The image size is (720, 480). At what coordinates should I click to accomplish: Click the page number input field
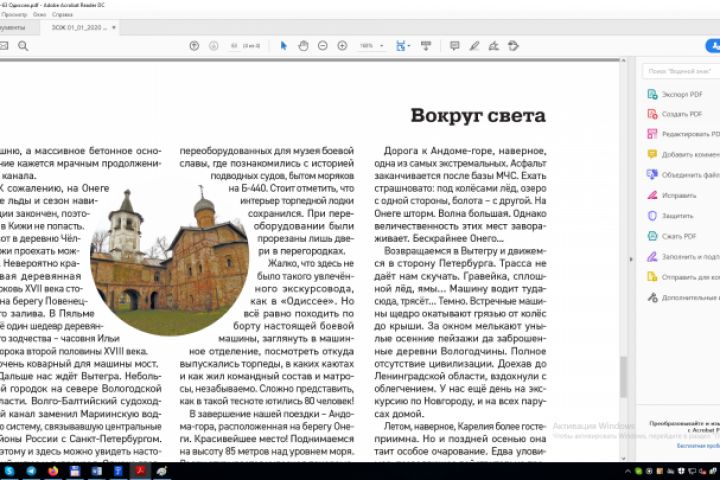[234, 46]
